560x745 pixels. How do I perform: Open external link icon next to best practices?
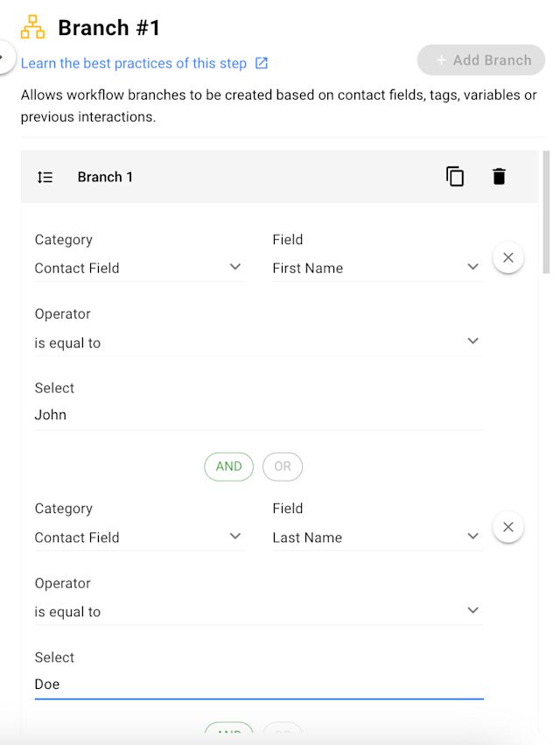click(262, 63)
